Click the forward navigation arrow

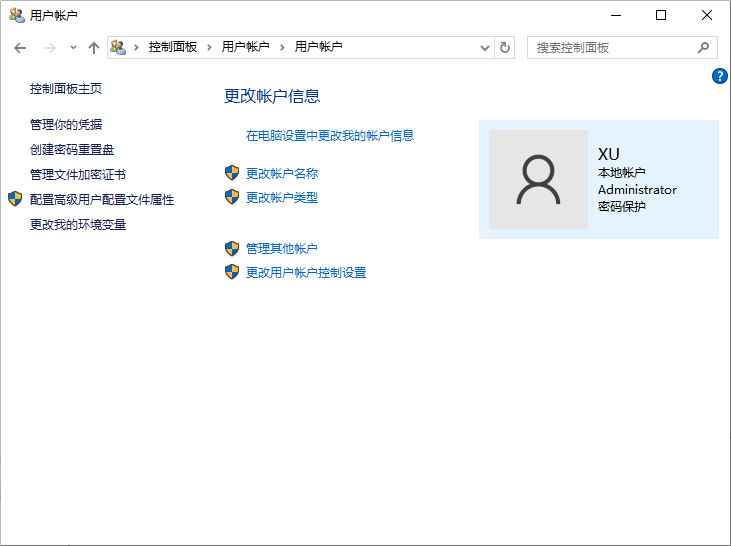pos(49,48)
